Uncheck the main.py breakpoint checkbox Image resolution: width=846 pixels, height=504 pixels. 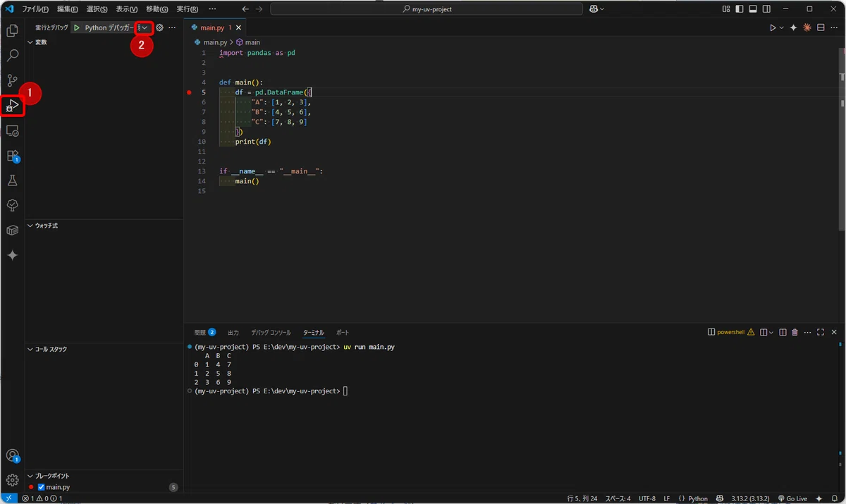pyautogui.click(x=41, y=487)
